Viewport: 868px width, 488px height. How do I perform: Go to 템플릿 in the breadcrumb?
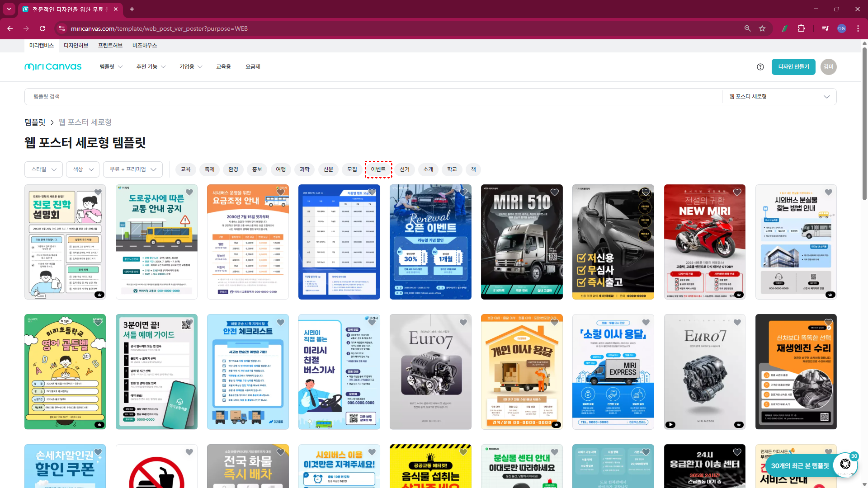click(x=35, y=122)
